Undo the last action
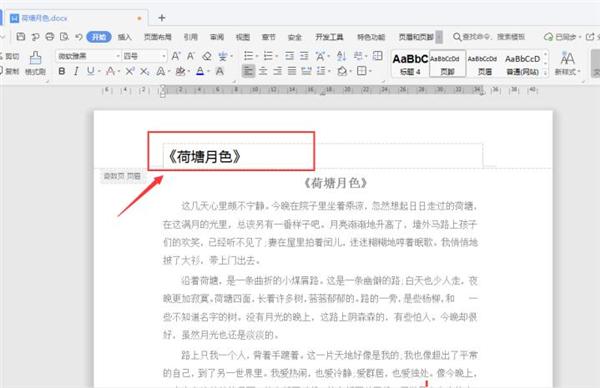Screen dimensions: 600x388 [79, 37]
